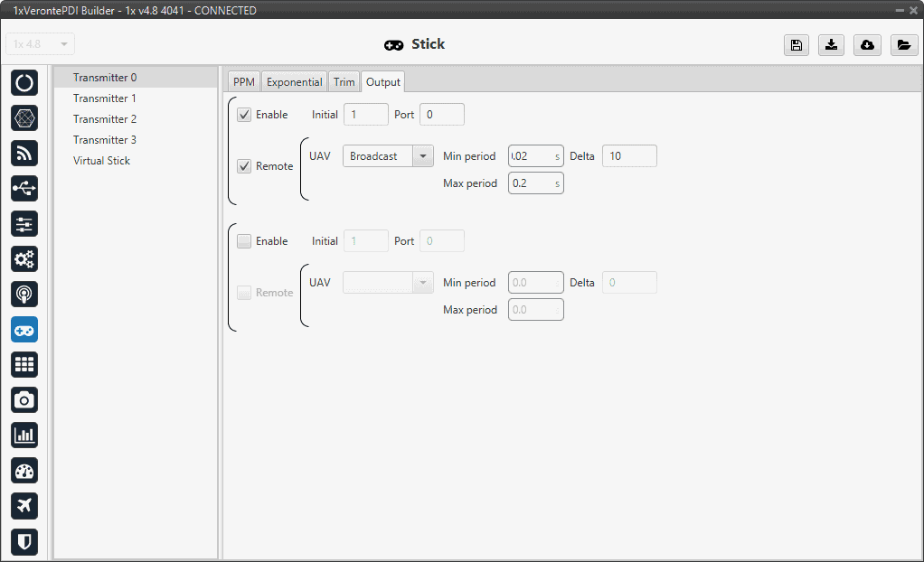This screenshot has height=562, width=924.
Task: Open the Trim tab
Action: tap(344, 82)
